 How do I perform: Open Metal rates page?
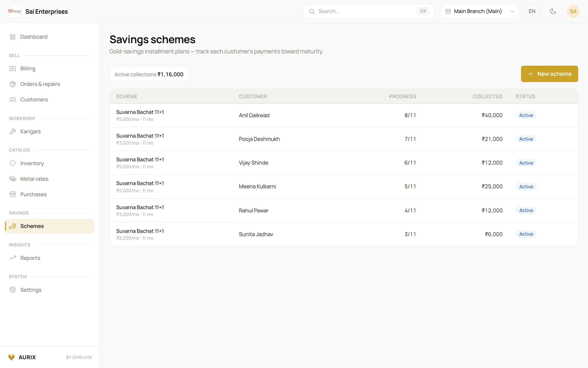50,179
